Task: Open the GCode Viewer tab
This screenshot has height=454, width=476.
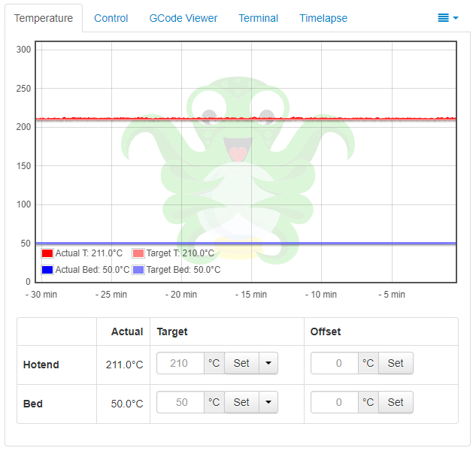Action: (x=183, y=18)
